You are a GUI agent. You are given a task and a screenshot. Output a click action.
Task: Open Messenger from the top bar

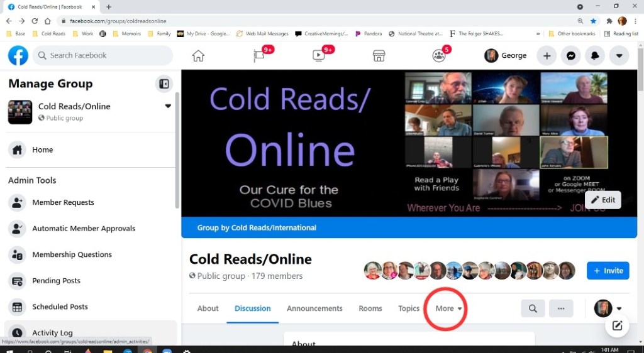click(x=570, y=56)
